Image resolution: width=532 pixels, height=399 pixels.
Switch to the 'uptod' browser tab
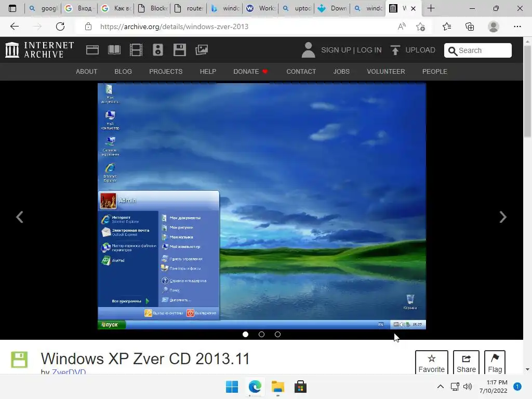pos(296,8)
